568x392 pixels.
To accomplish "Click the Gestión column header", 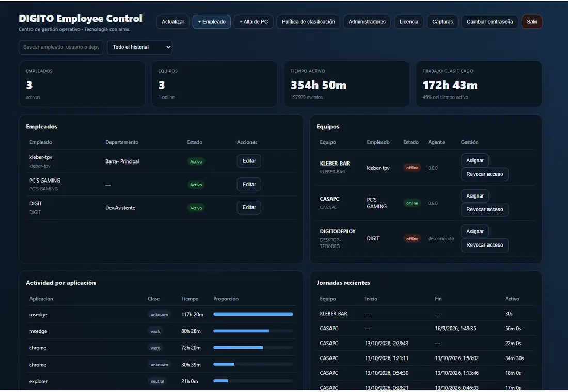I will tap(469, 142).
